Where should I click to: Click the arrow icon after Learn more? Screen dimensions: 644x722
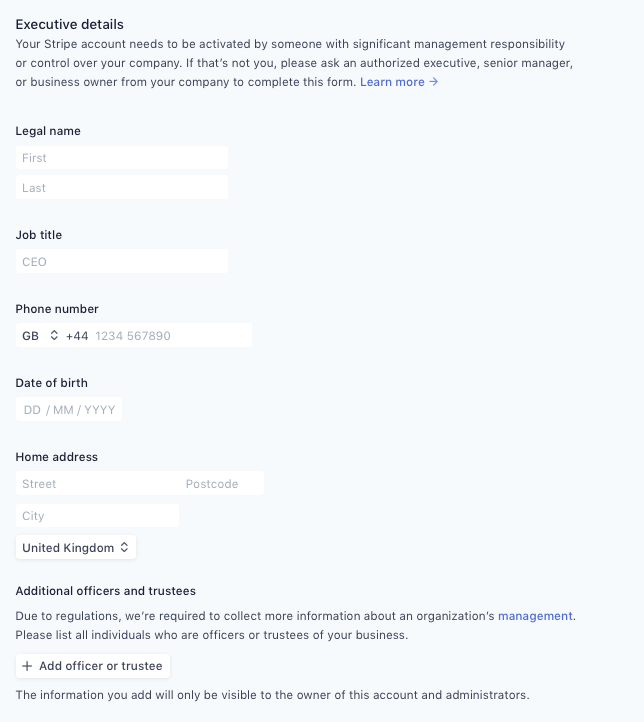coord(433,82)
